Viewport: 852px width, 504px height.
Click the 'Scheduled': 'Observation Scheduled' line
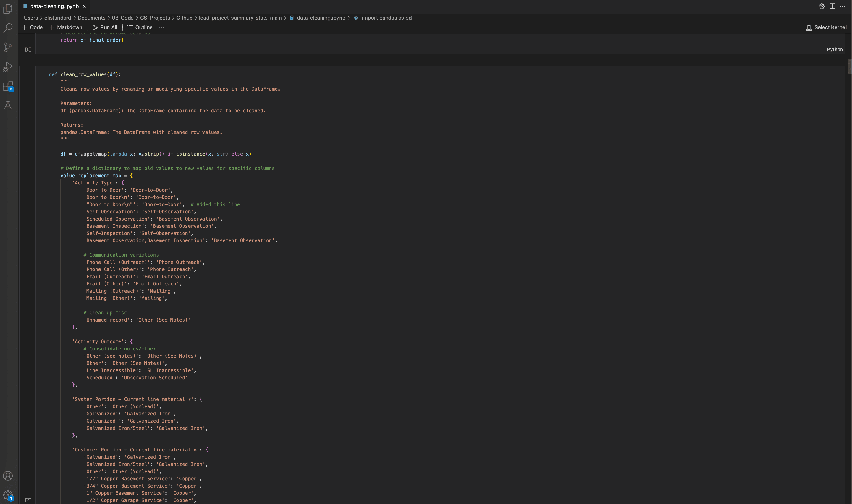pyautogui.click(x=135, y=378)
